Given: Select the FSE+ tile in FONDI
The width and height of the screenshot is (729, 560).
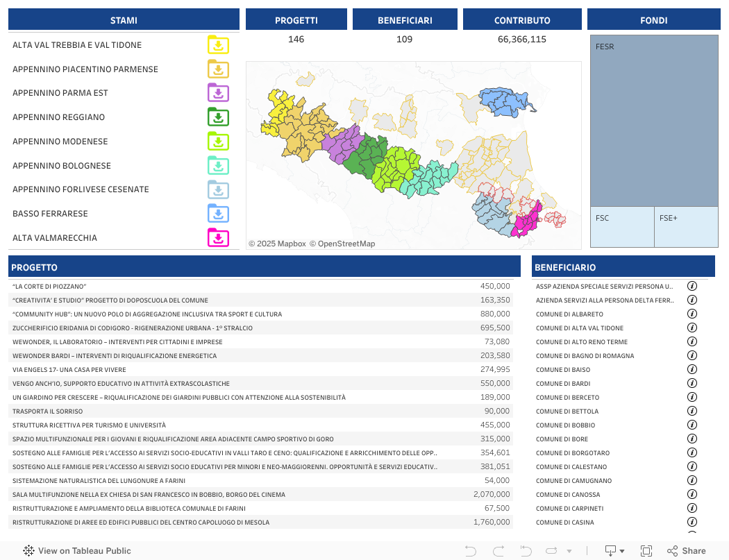Looking at the screenshot, I should click(x=686, y=227).
